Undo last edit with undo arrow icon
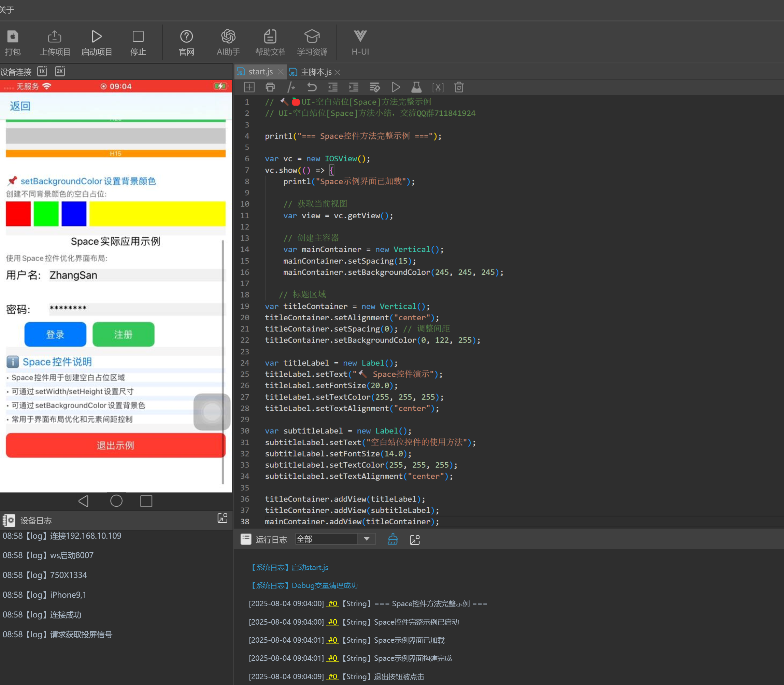 pos(312,87)
